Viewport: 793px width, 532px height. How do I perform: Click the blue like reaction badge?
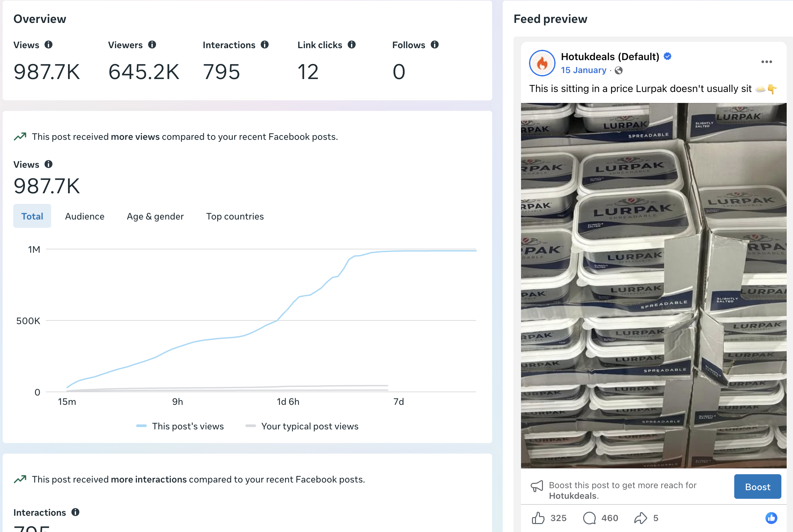coord(771,518)
